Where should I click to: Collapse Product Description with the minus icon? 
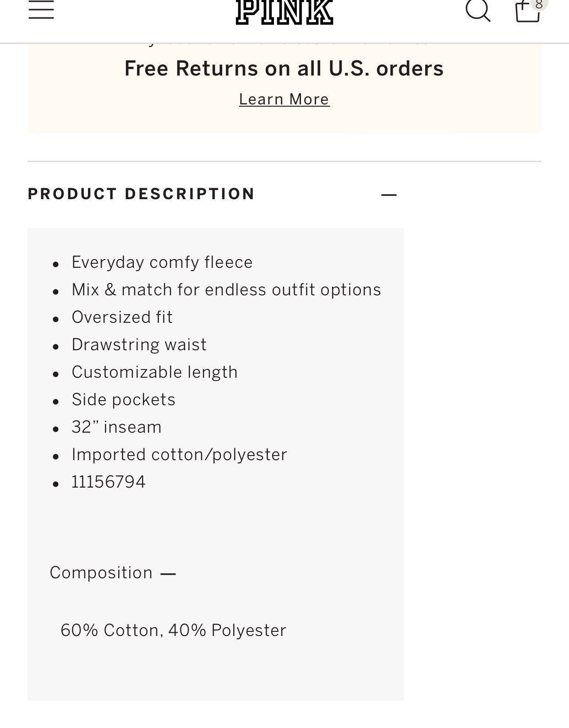389,195
